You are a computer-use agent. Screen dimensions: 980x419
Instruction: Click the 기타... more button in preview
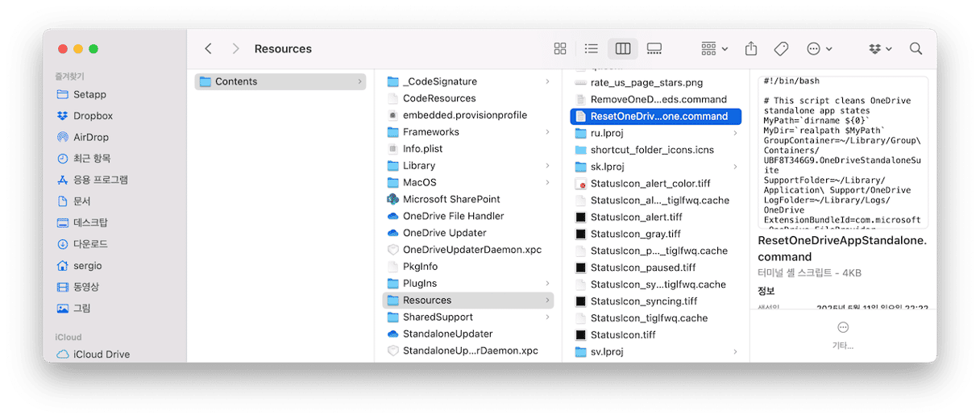point(843,335)
